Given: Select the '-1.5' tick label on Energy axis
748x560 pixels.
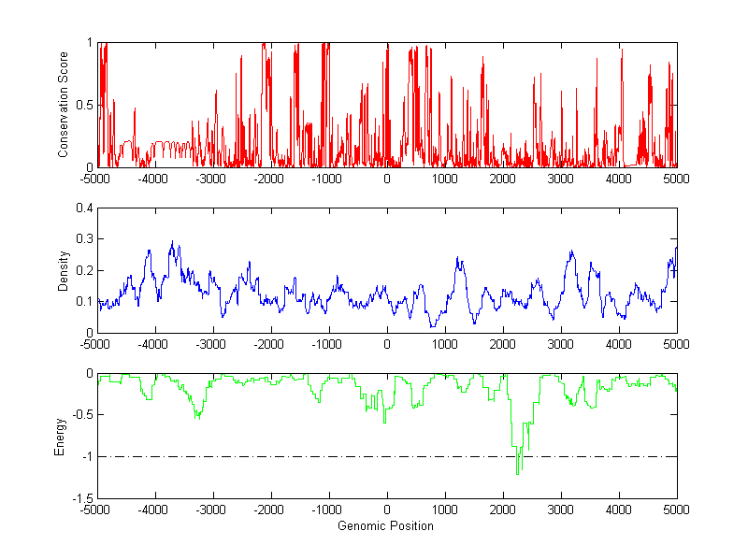Looking at the screenshot, I should (81, 498).
